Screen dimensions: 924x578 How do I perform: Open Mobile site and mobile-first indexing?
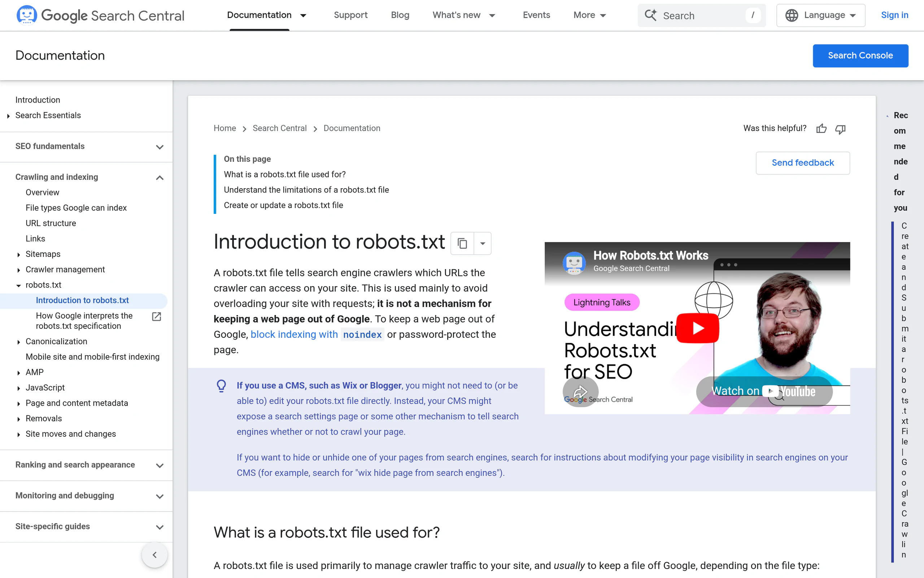(92, 357)
